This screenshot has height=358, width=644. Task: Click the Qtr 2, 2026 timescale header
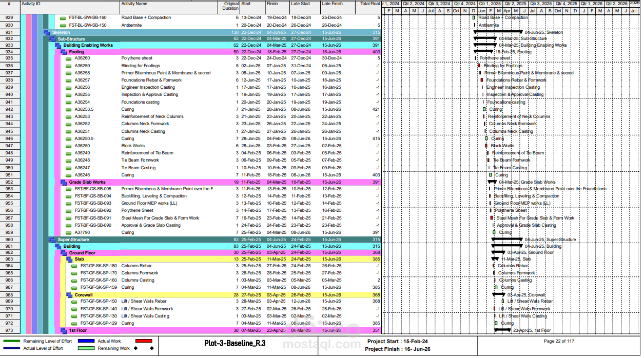click(617, 4)
